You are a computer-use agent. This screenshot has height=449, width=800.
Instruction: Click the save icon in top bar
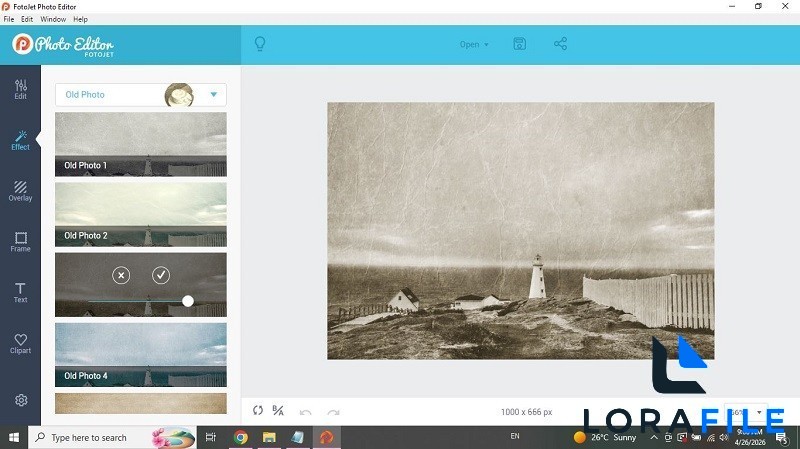519,44
